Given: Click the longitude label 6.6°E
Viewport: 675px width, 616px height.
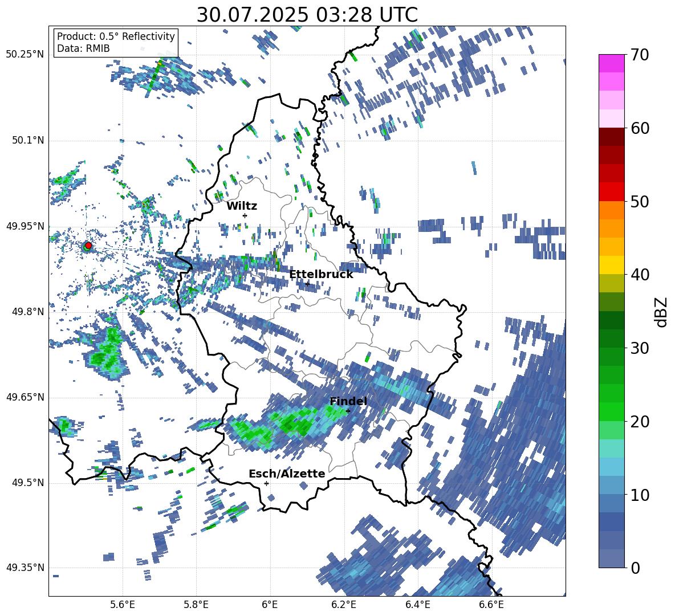Looking at the screenshot, I should pyautogui.click(x=491, y=605).
